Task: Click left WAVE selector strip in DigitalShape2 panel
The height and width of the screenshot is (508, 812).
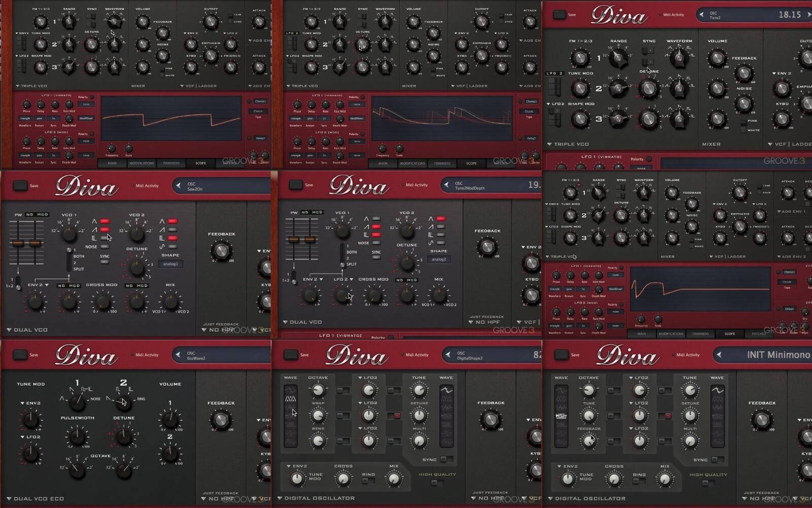Action: [x=290, y=416]
